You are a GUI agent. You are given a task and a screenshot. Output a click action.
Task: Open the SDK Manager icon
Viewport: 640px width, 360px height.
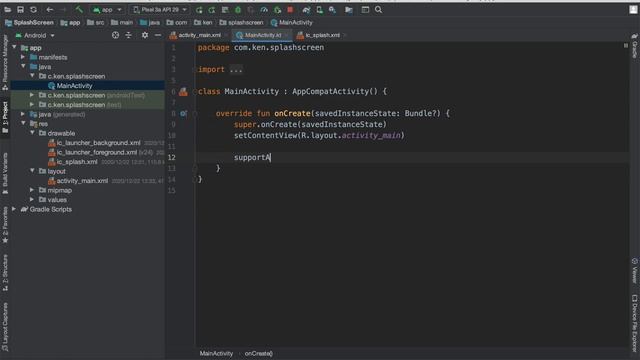coord(333,9)
